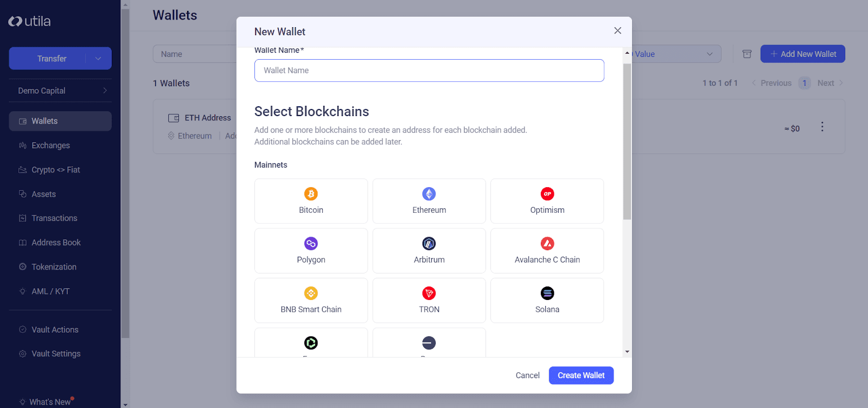Open the Exchanges section in the sidebar

[50, 145]
